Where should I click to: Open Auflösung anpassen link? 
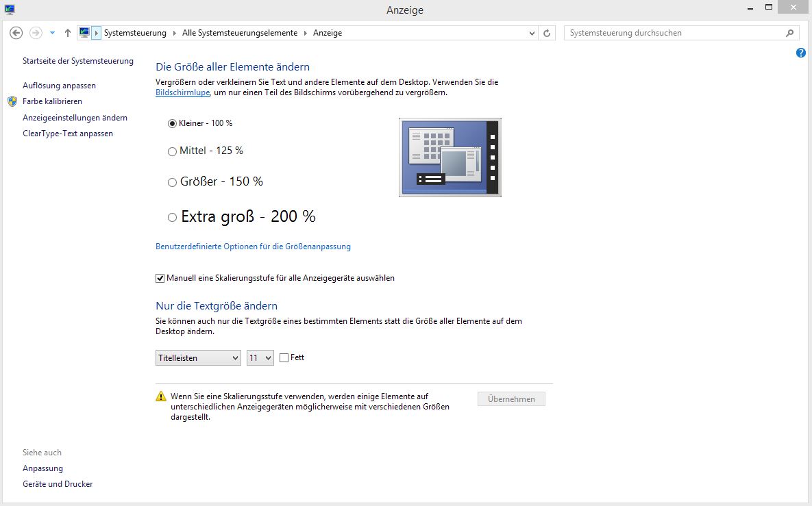59,86
